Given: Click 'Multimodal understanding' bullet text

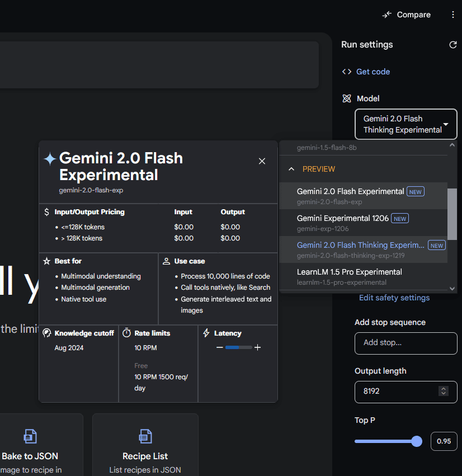Looking at the screenshot, I should coord(101,276).
